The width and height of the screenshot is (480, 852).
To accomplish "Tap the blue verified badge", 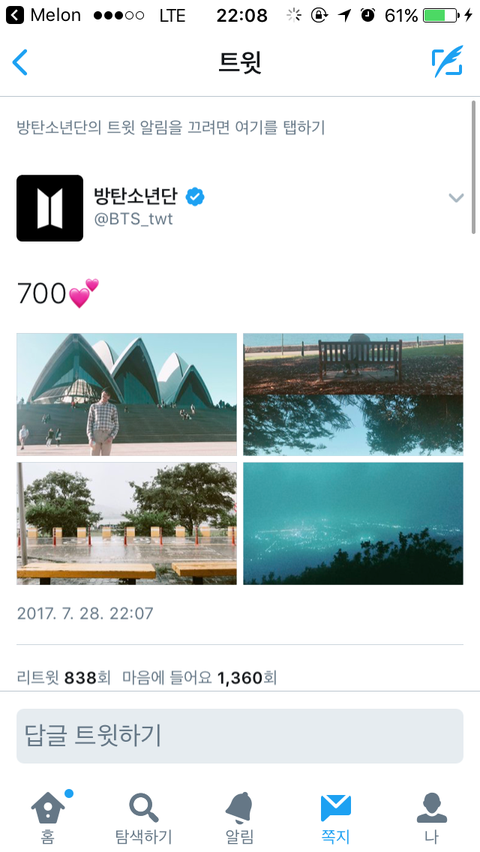I will [x=195, y=197].
